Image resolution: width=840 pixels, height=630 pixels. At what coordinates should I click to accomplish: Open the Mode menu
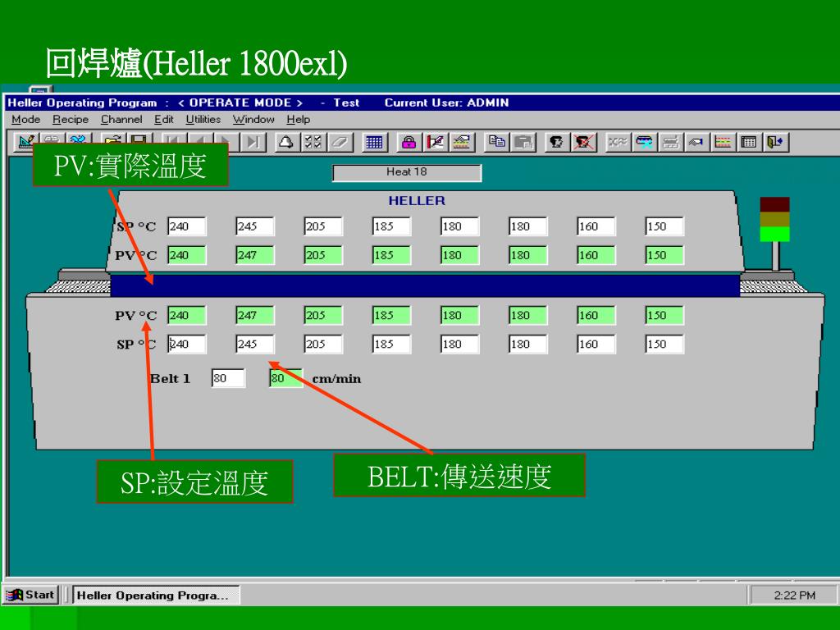click(25, 120)
